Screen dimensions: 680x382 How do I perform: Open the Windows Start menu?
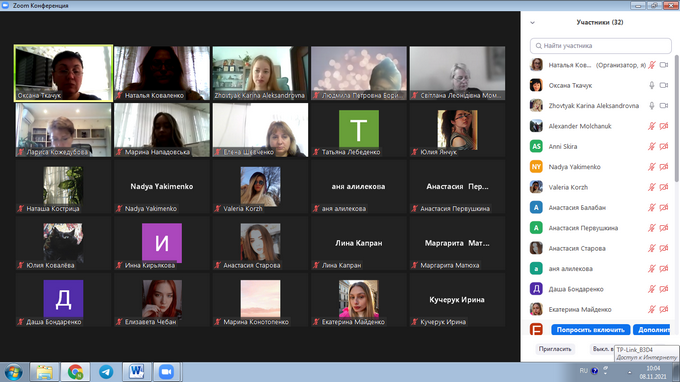[13, 372]
